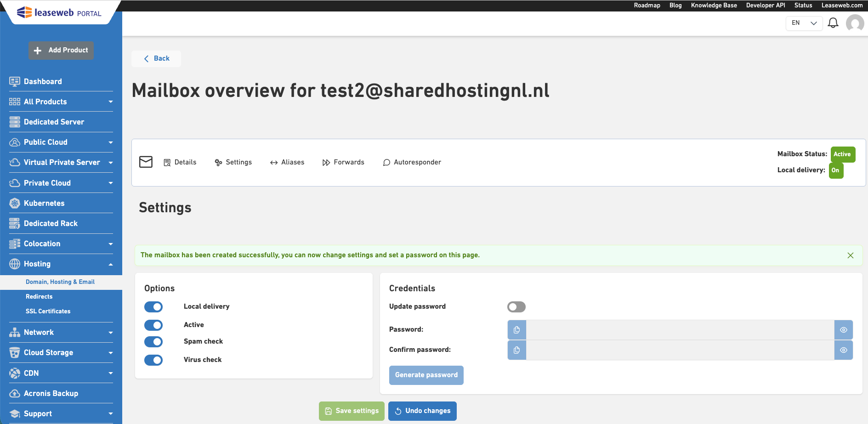The image size is (868, 424).
Task: Enable the Update password toggle
Action: [516, 306]
